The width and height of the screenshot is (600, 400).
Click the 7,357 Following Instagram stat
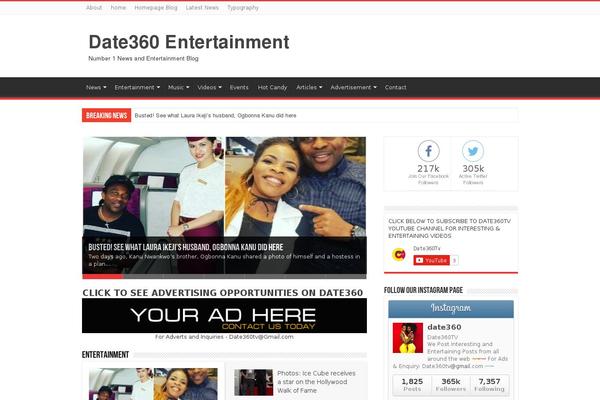point(489,385)
